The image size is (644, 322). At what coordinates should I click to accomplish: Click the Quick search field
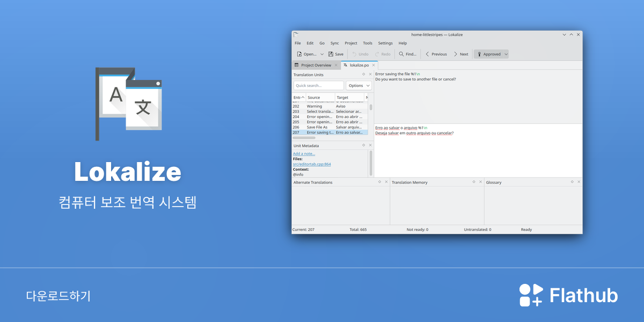[x=318, y=85]
